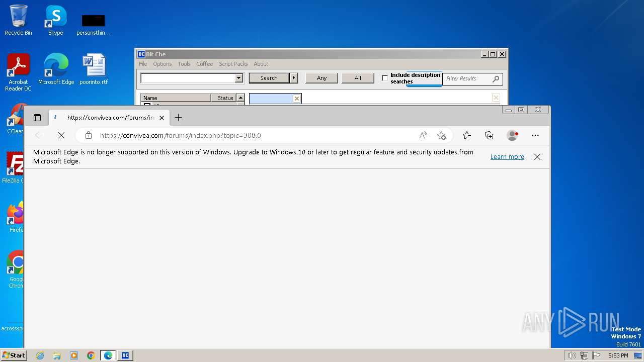Open the Favorites list
Screen dimensions: 644x362
467,135
